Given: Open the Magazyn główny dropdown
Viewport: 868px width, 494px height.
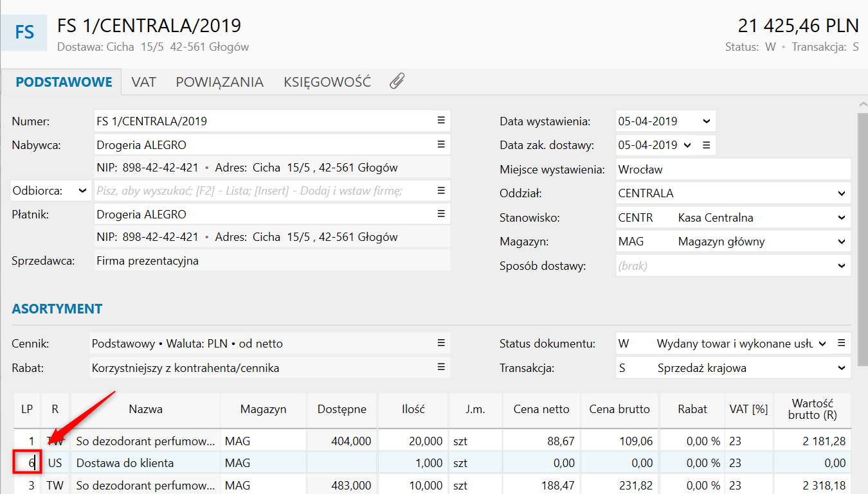Looking at the screenshot, I should (x=842, y=242).
